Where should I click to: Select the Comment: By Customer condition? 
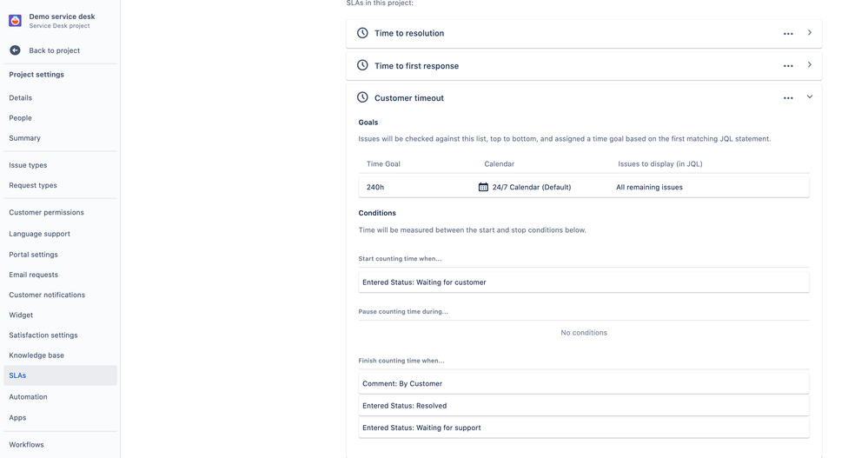[x=582, y=383]
